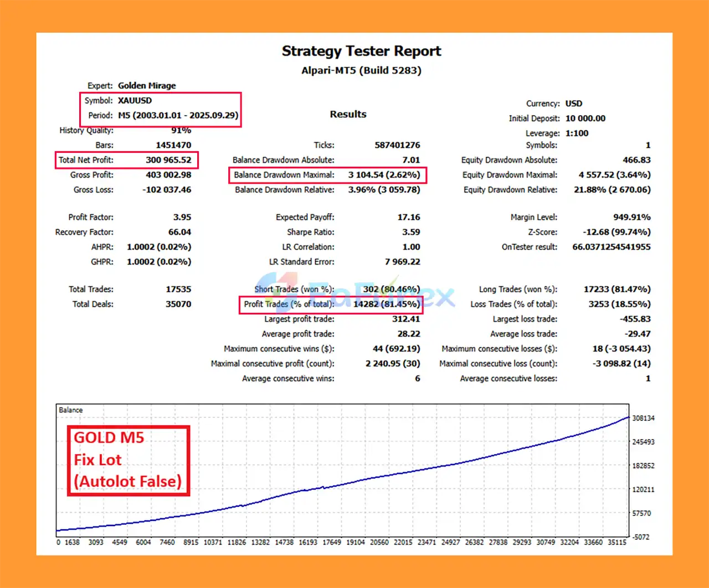This screenshot has width=709, height=588.
Task: Select the OnTester result value
Action: pyautogui.click(x=611, y=247)
